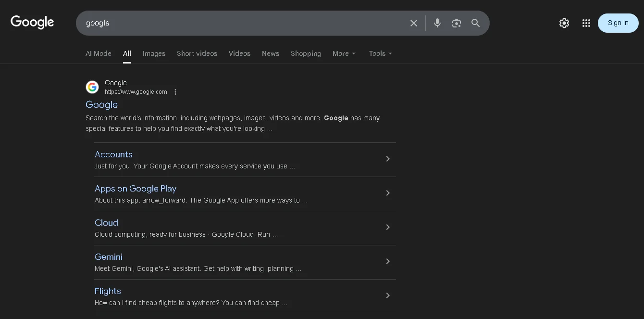
Task: Click inside the search input field
Action: click(x=240, y=23)
